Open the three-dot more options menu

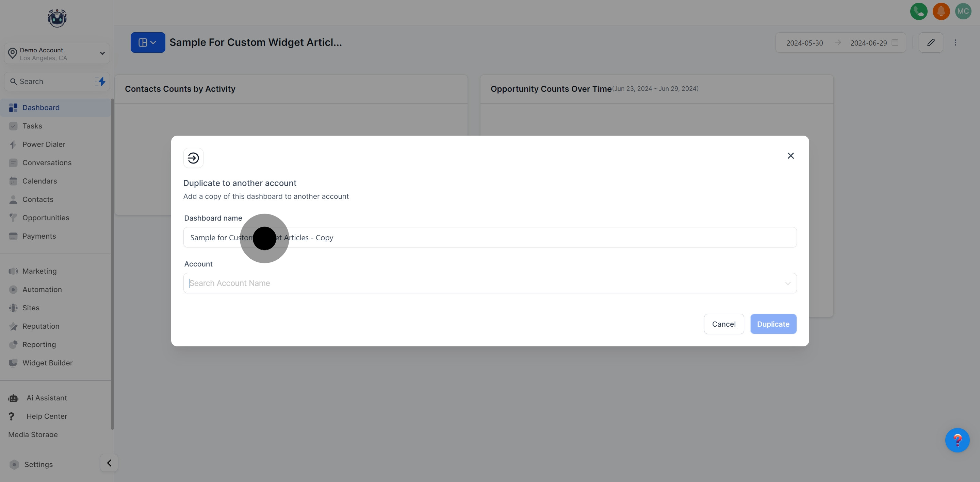[x=955, y=42]
